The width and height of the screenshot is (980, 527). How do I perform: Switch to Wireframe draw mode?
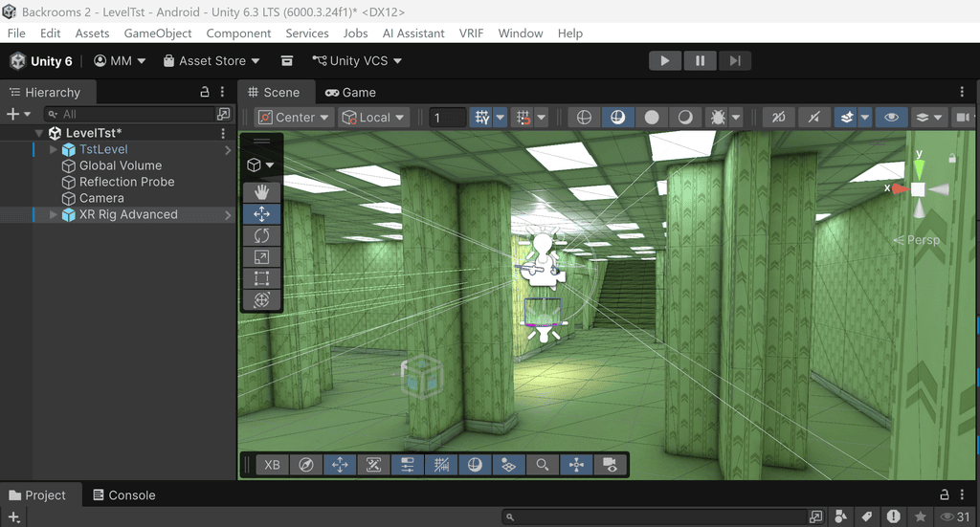pos(584,118)
